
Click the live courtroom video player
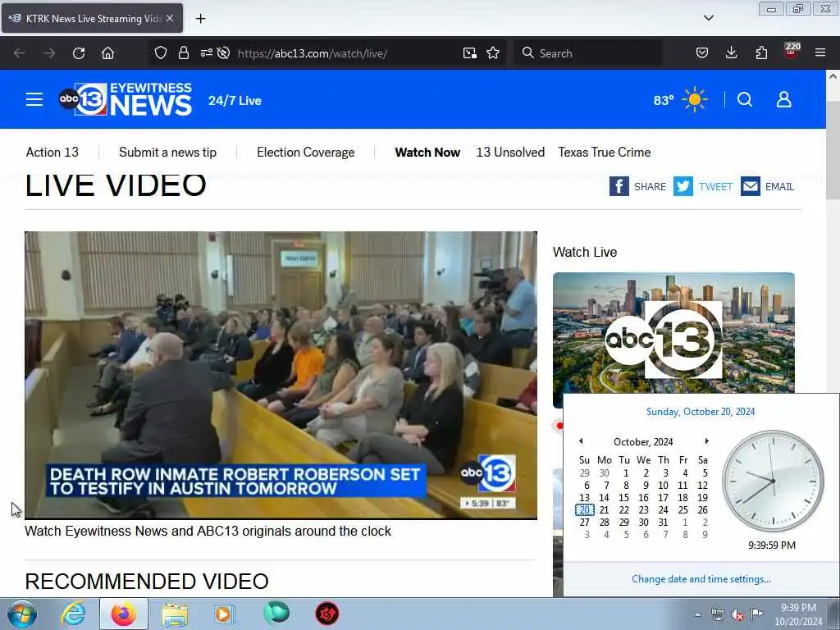click(x=281, y=375)
